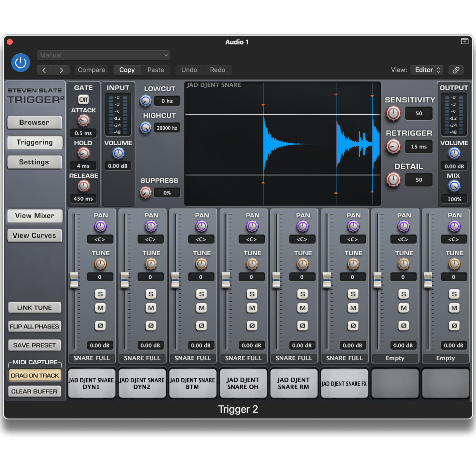This screenshot has height=476, width=476.
Task: Mute the DYN1 snare channel
Action: 100,308
